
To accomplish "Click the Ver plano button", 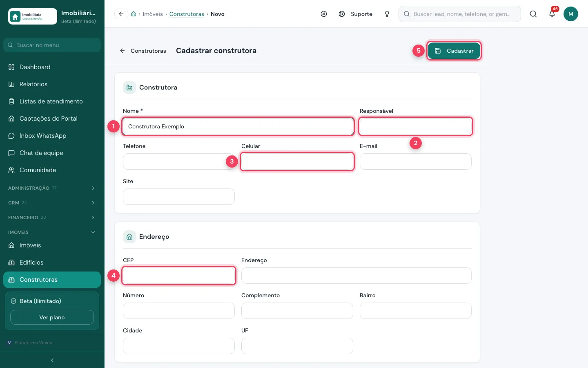I will (x=52, y=317).
